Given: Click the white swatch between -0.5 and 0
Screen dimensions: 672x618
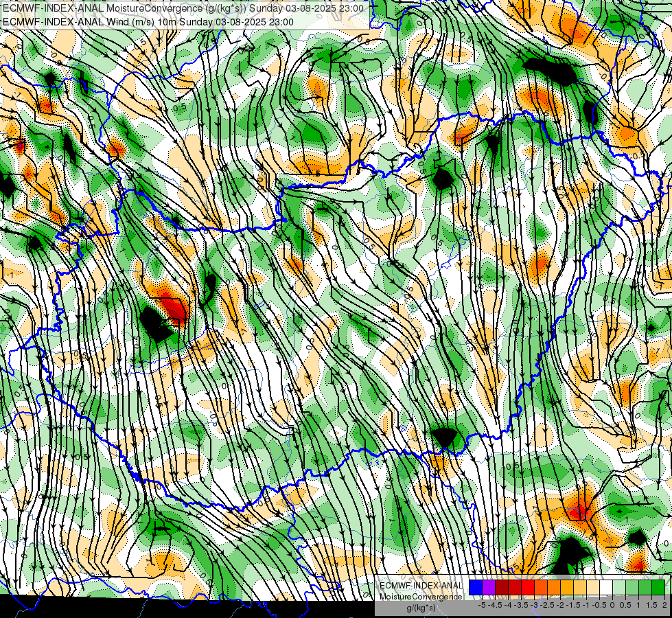Looking at the screenshot, I should [606, 587].
